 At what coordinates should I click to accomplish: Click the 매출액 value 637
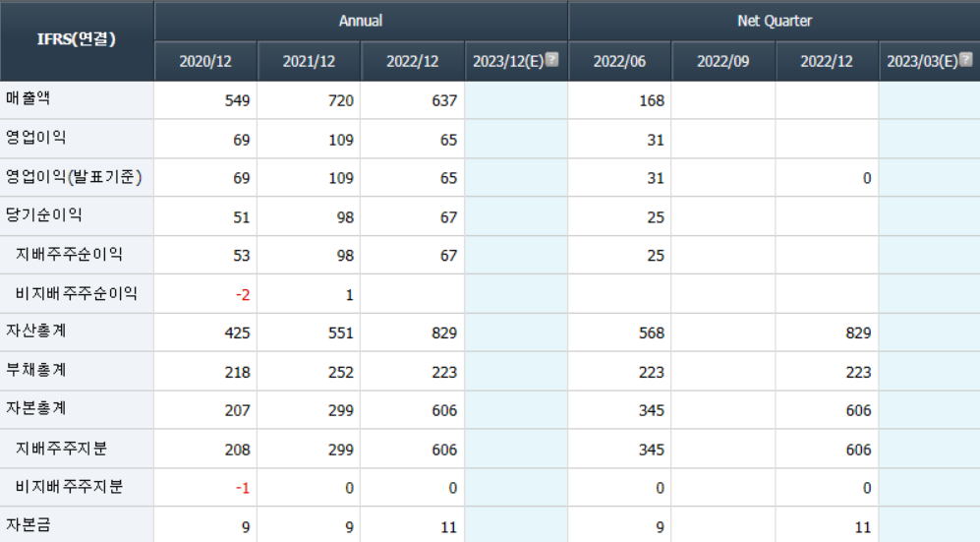point(444,100)
